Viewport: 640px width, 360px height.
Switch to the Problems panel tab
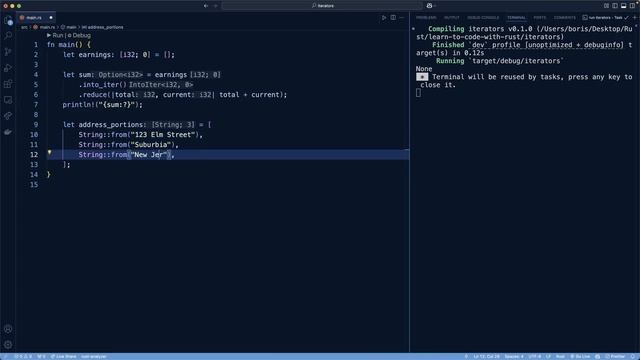tap(426, 18)
